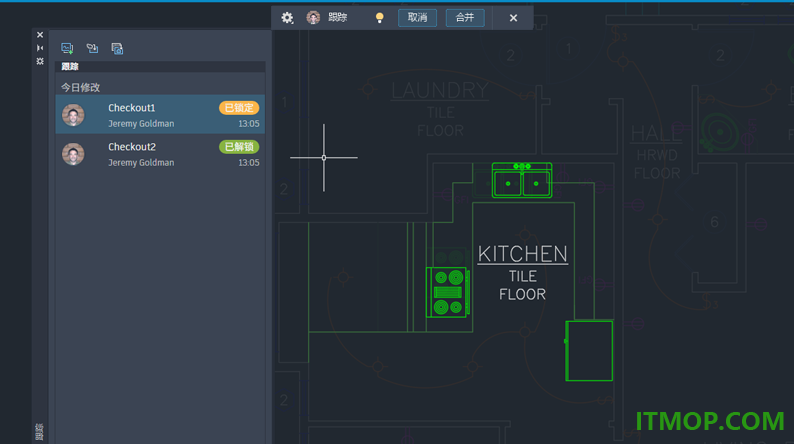Close the trace palette panel
Screen dimensions: 794x444
click(40, 35)
